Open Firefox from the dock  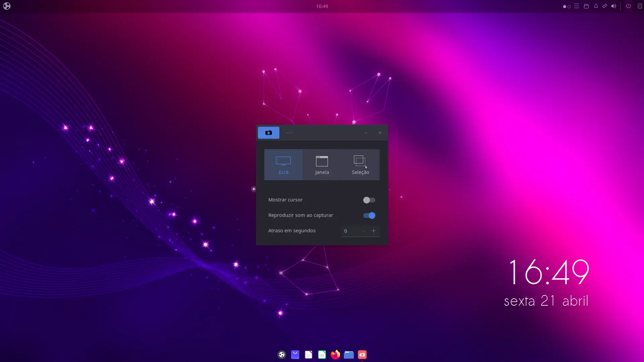[x=335, y=355]
